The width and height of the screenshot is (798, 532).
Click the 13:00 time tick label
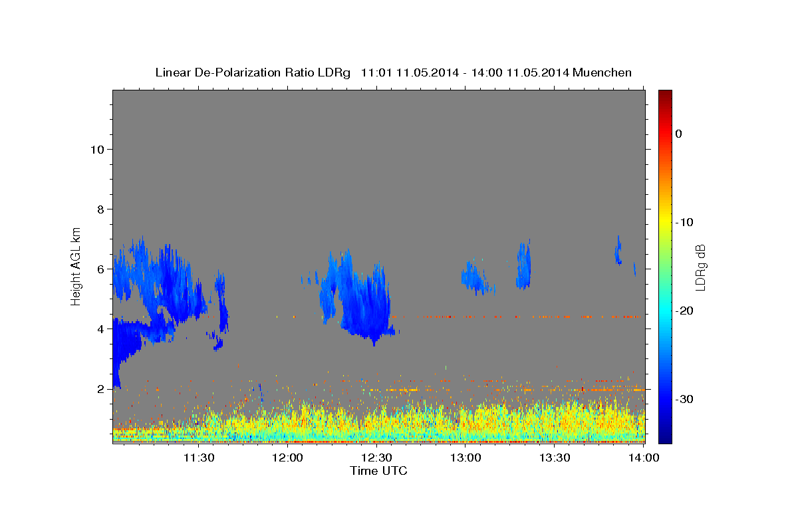point(466,458)
